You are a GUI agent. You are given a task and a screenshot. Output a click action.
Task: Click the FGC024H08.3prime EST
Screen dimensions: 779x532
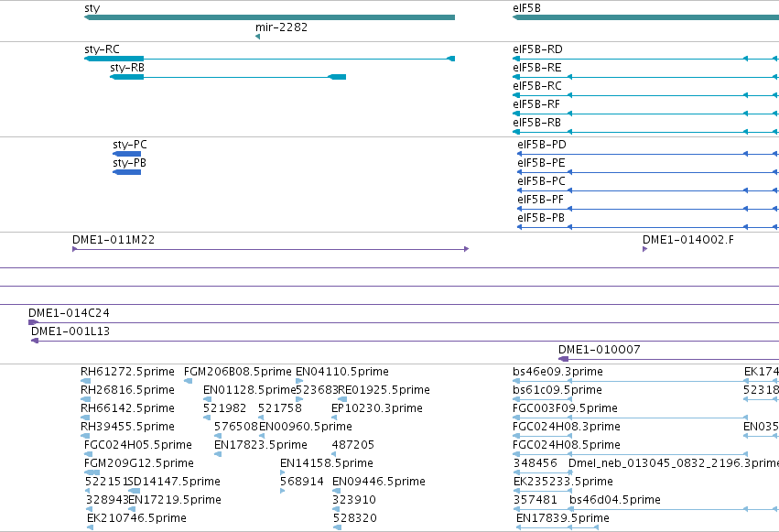[542, 436]
